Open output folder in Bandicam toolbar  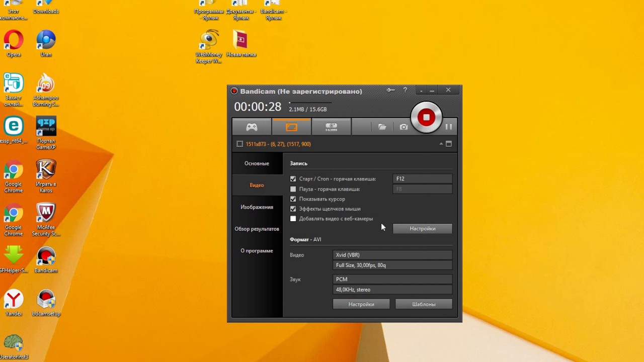tap(382, 127)
